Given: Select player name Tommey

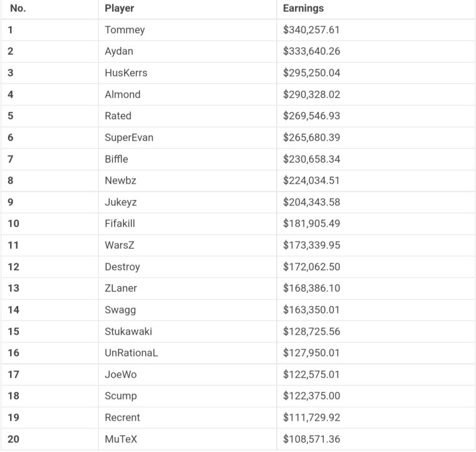Looking at the screenshot, I should pos(125,30).
